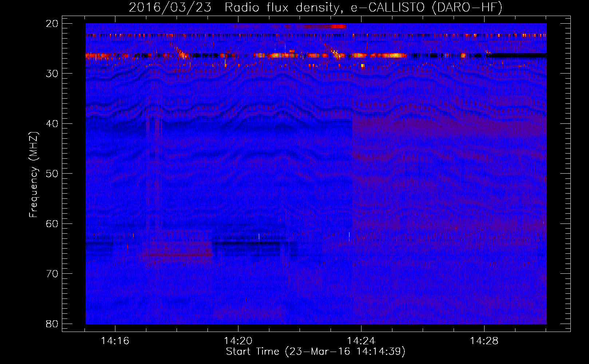Click the 30 frequency tick label
Viewport: 589px width, 364px height.
52,74
